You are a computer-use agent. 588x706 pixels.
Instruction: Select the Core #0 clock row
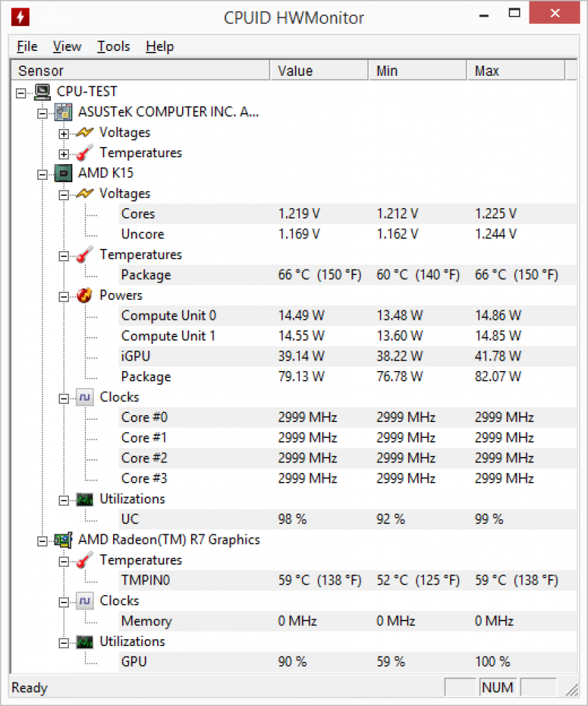347,417
